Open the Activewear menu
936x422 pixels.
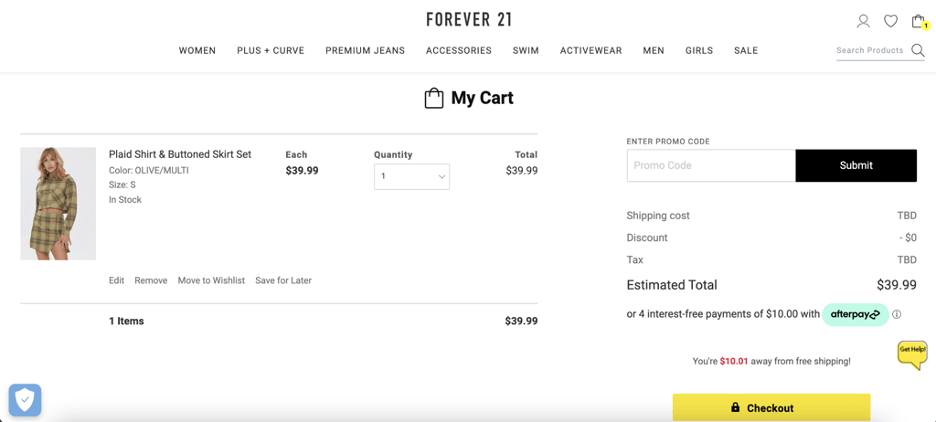pyautogui.click(x=590, y=51)
